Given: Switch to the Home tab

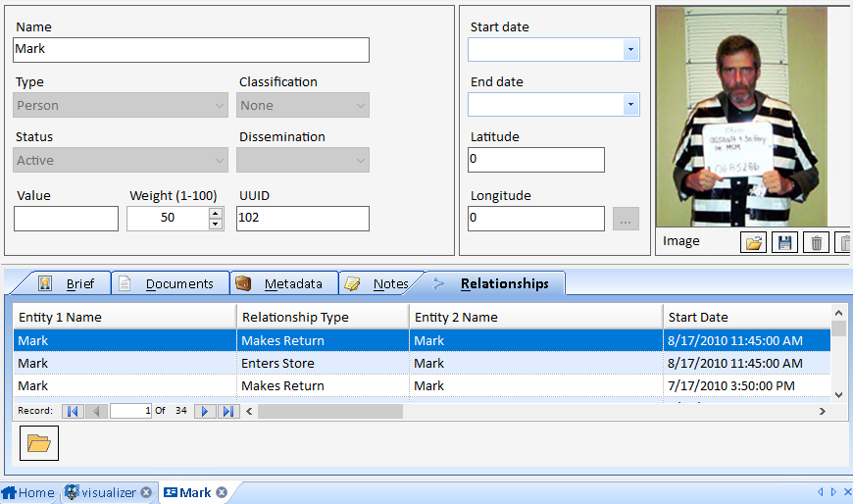Looking at the screenshot, I should (x=28, y=492).
